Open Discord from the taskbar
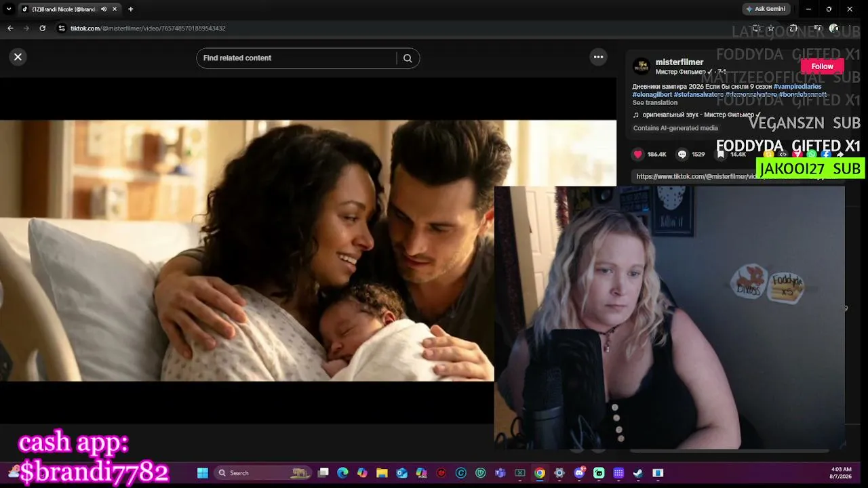Image resolution: width=868 pixels, height=488 pixels. coord(579,473)
